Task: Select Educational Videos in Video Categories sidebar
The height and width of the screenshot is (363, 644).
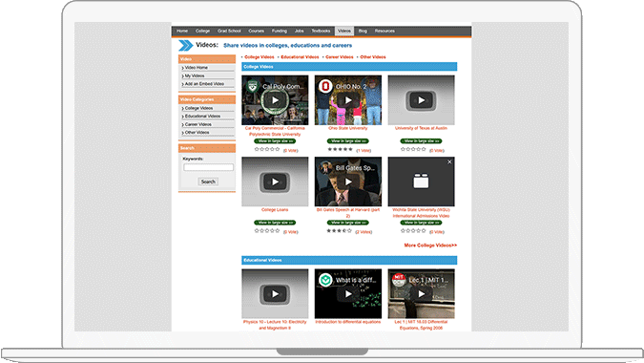Action: [x=202, y=117]
